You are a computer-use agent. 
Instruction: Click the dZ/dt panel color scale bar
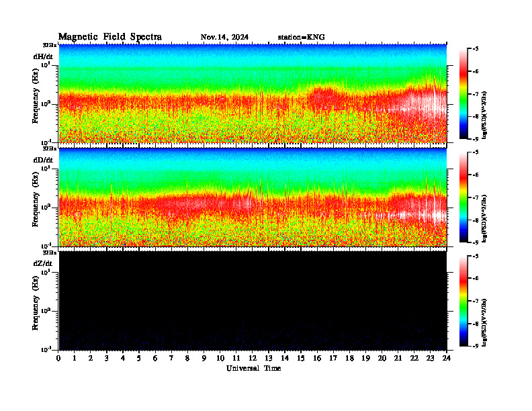(x=463, y=301)
